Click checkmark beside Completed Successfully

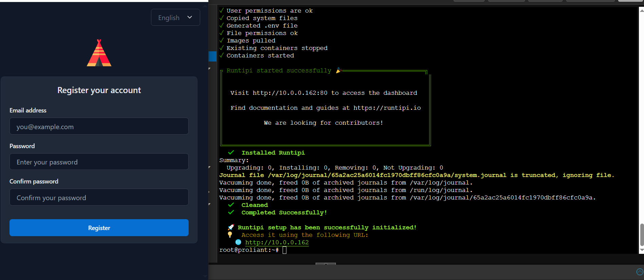point(231,212)
